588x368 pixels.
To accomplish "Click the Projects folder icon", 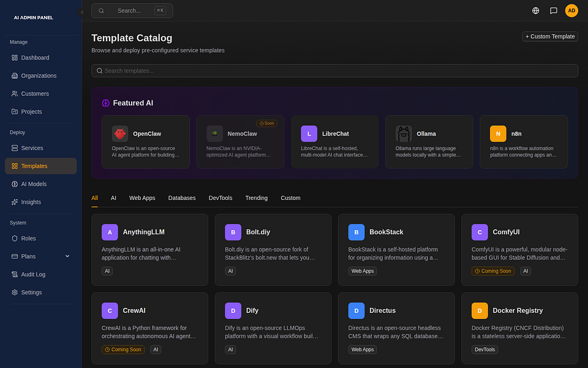I will coord(15,112).
